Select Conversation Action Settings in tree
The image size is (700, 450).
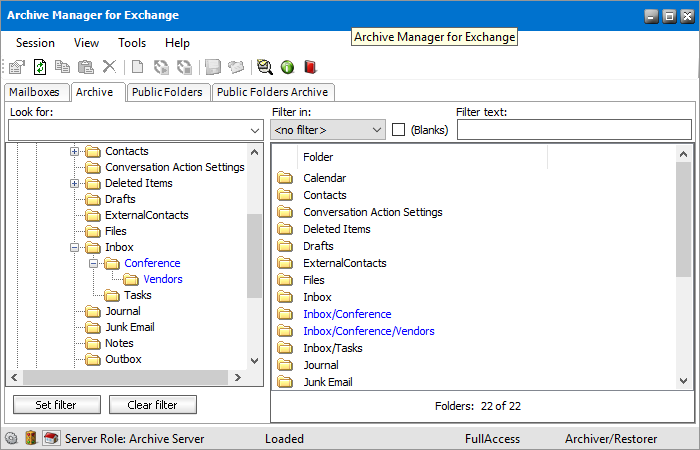point(175,167)
